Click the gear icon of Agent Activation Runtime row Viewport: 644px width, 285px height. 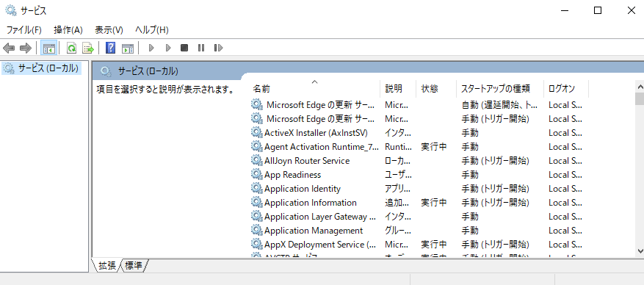pyautogui.click(x=257, y=147)
